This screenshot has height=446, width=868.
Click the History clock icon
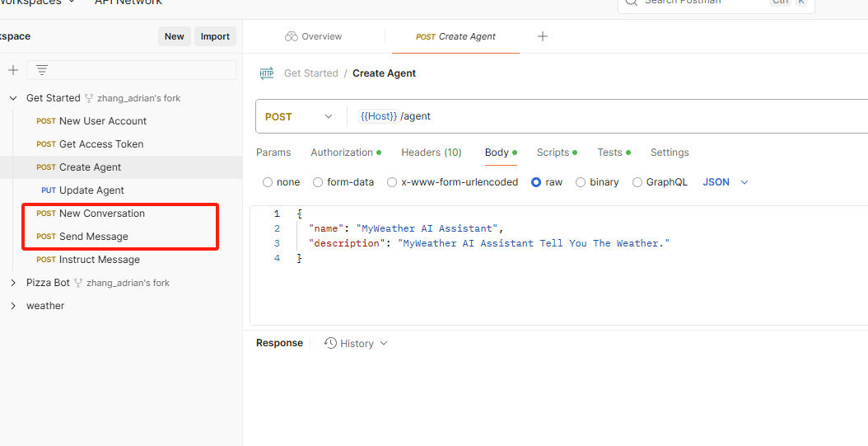(x=330, y=343)
